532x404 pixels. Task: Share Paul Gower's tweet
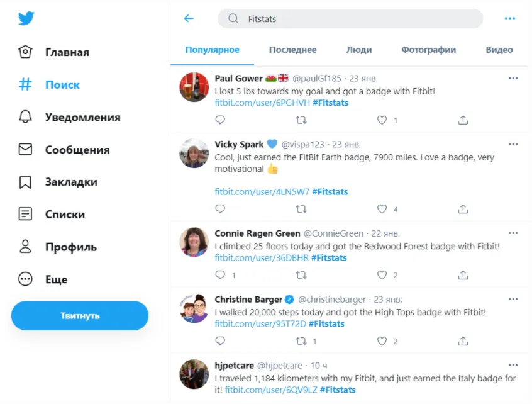coord(463,120)
